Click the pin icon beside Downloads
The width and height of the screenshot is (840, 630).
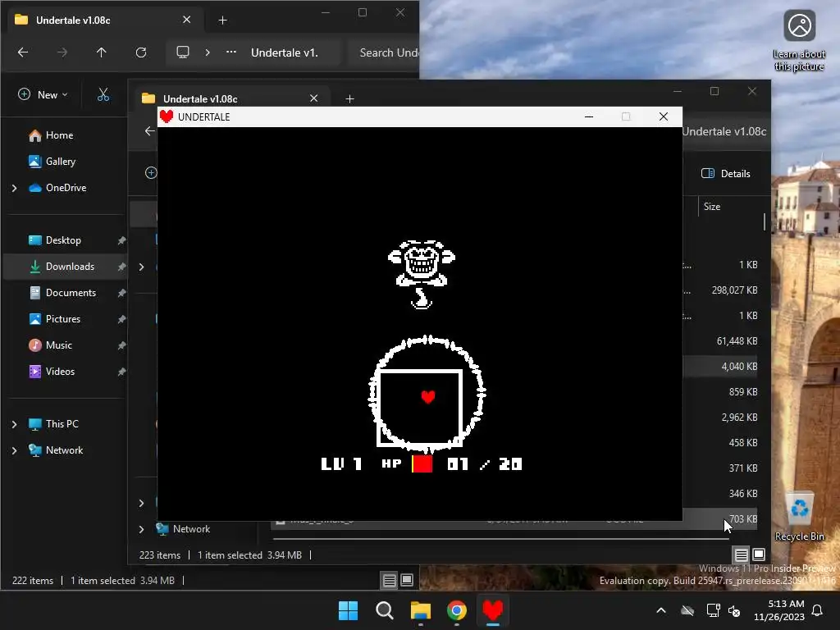click(x=121, y=267)
